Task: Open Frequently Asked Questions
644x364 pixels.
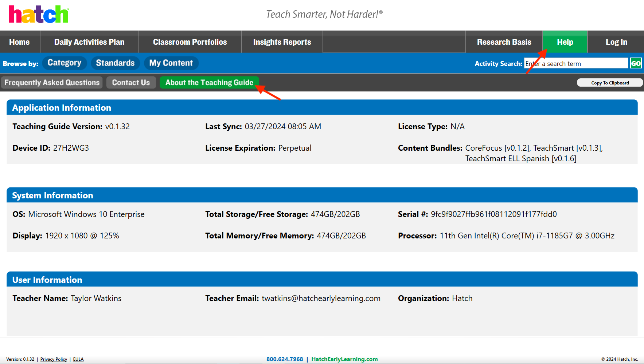Action: [x=52, y=83]
